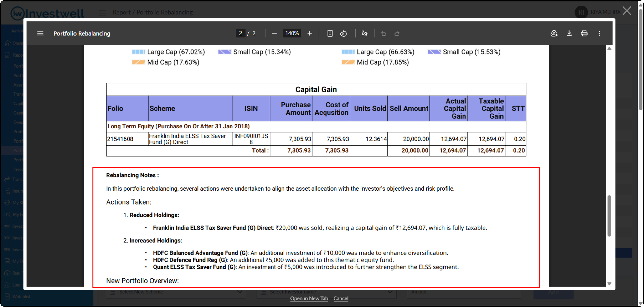
Task: Click the New Portfolio Overview heading
Action: tap(142, 281)
